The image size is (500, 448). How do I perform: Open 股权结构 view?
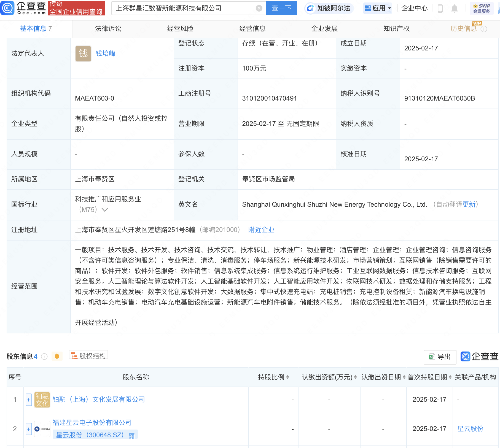point(88,356)
